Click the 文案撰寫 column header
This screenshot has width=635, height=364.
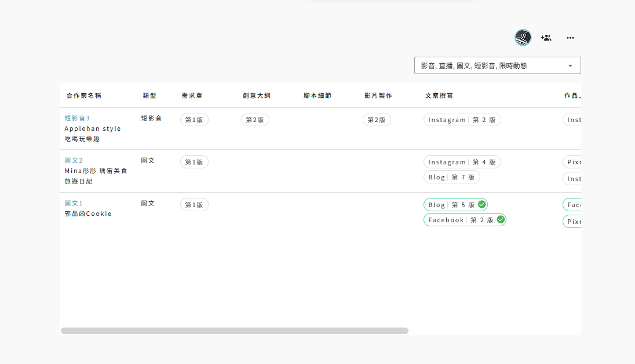coord(439,95)
